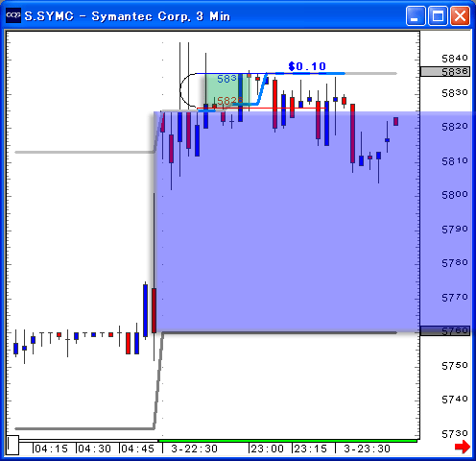Click the 3-22:30 session time label
Screen dimensions: 476x461
(x=194, y=449)
